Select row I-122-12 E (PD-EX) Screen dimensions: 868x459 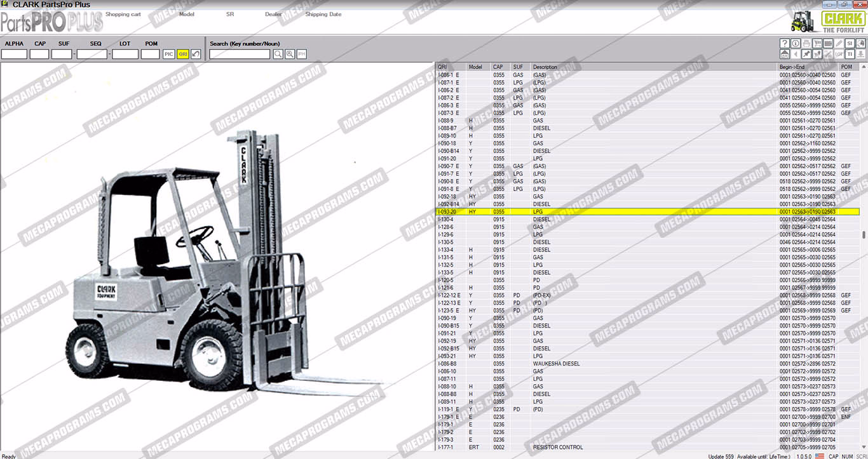(x=648, y=295)
